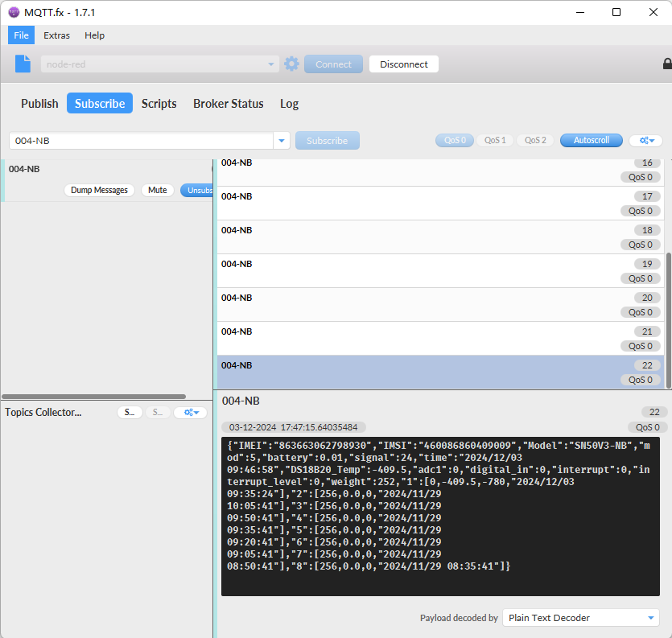Viewport: 672px width, 638px height.
Task: Click the Subscribe button beside topic field
Action: click(327, 141)
